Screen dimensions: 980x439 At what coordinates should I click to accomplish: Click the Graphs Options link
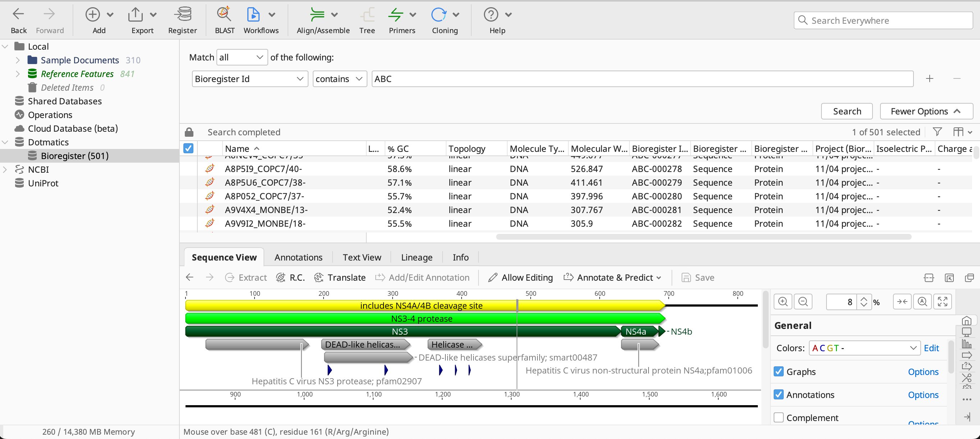point(922,372)
